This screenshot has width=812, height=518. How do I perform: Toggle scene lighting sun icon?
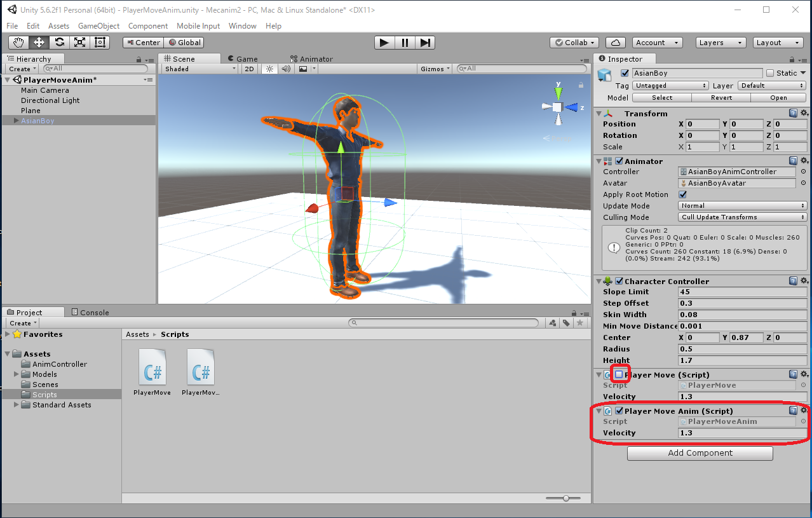coord(269,69)
